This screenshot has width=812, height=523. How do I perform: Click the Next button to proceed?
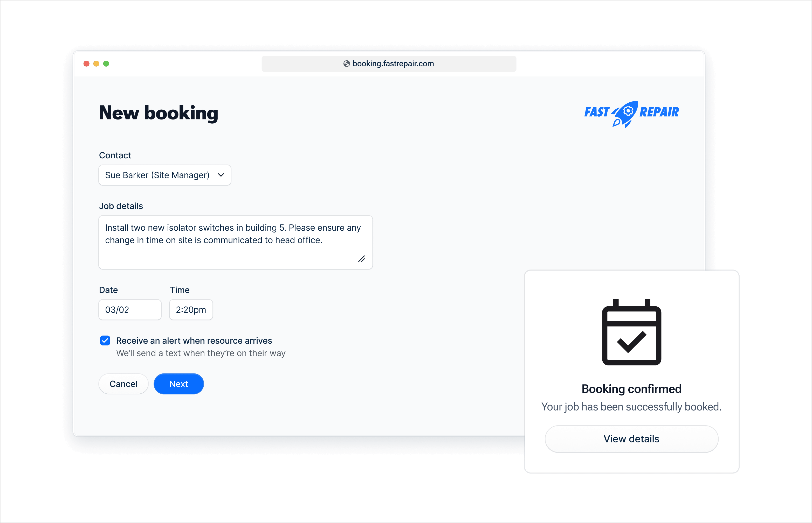click(179, 384)
